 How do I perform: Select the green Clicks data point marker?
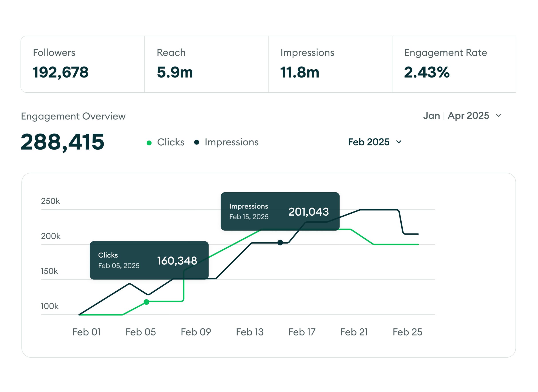pos(147,302)
